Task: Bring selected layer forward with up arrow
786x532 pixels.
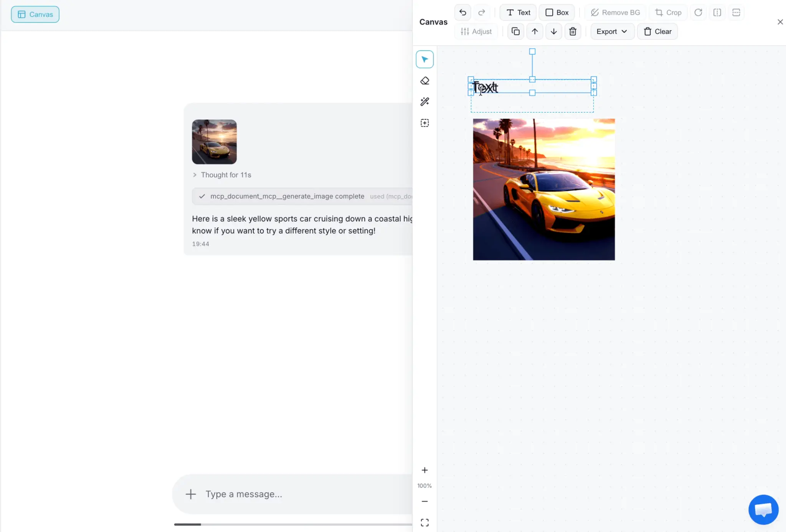Action: click(535, 31)
